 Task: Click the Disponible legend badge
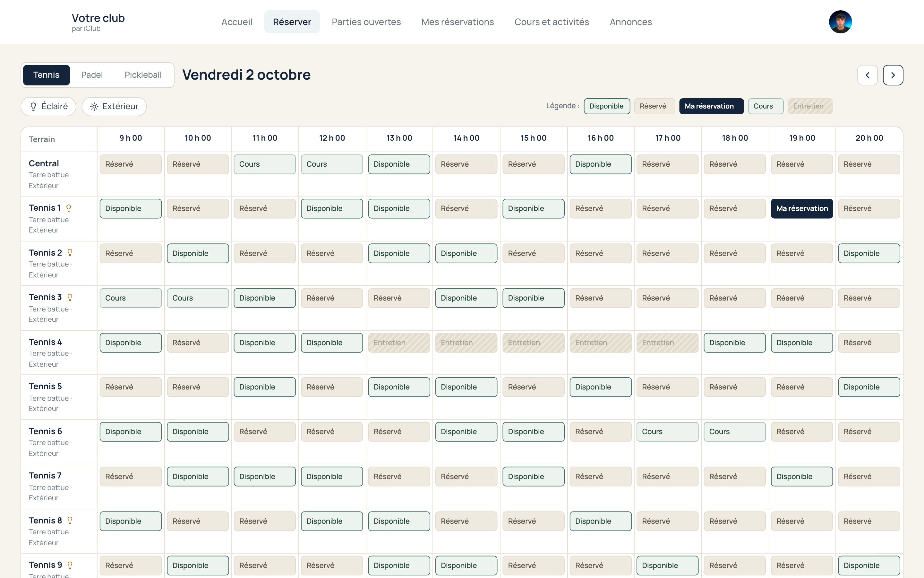pyautogui.click(x=607, y=106)
